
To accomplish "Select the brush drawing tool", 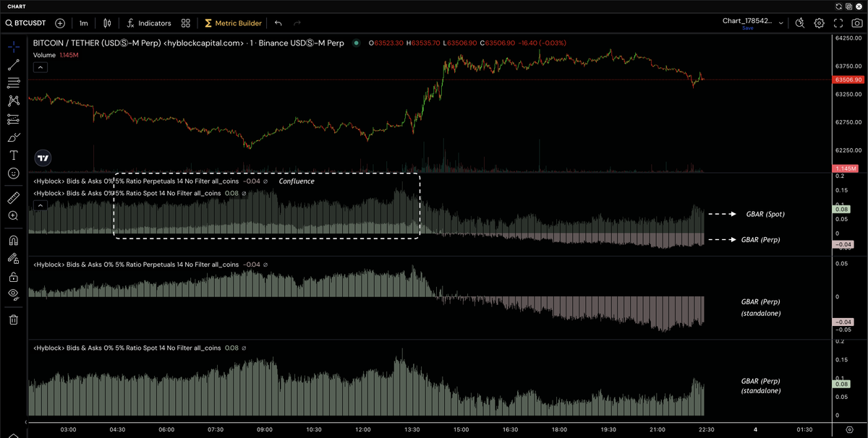I will coord(14,137).
